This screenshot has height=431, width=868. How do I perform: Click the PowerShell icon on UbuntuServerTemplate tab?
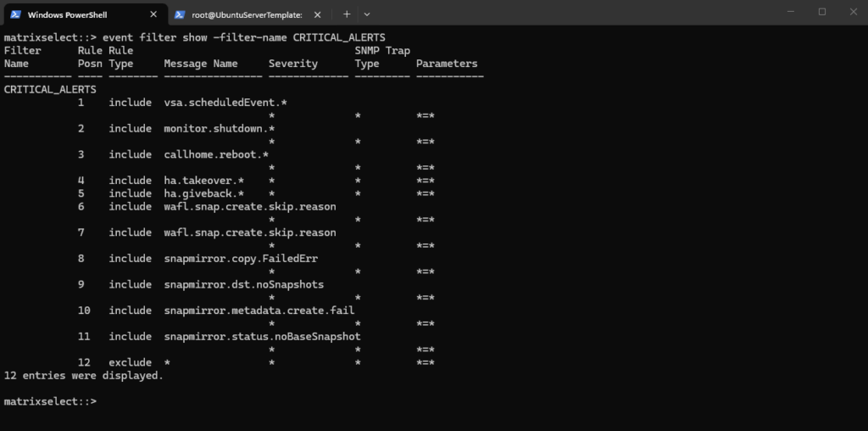(x=180, y=15)
